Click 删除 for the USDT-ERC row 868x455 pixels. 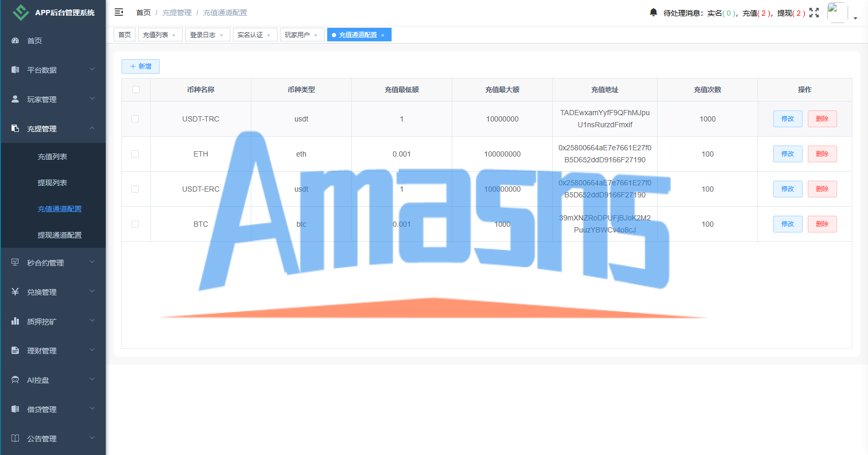click(822, 189)
